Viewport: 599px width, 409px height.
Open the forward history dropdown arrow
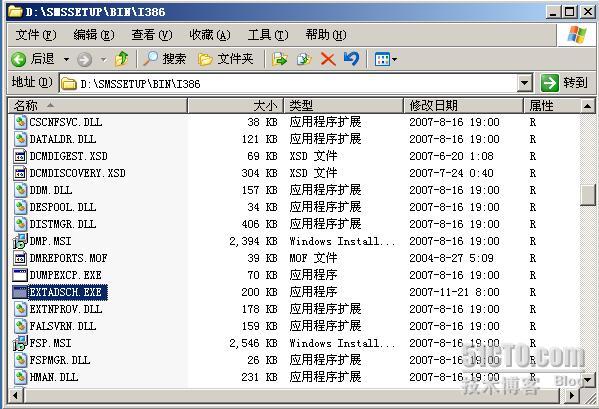(104, 59)
